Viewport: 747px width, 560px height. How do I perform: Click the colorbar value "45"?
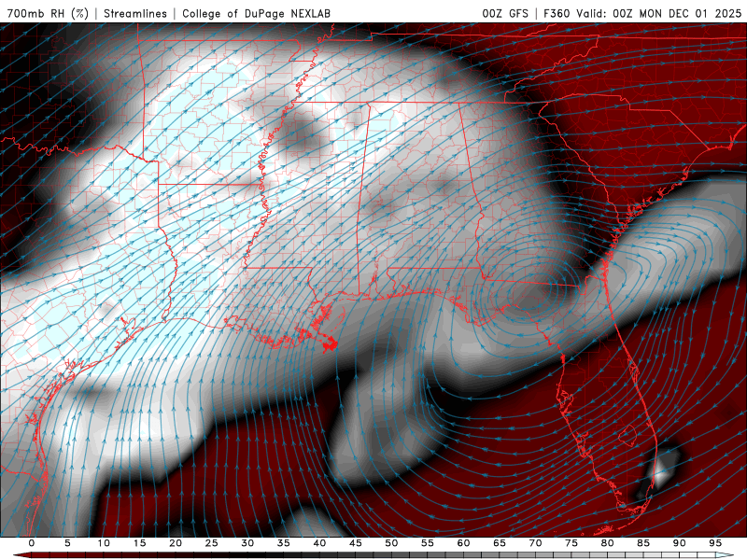pos(356,543)
